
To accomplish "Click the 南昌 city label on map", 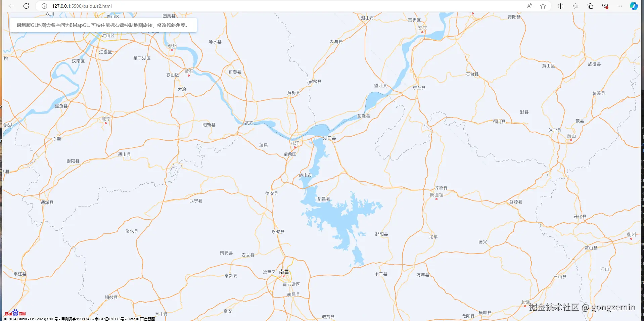I will [x=284, y=272].
